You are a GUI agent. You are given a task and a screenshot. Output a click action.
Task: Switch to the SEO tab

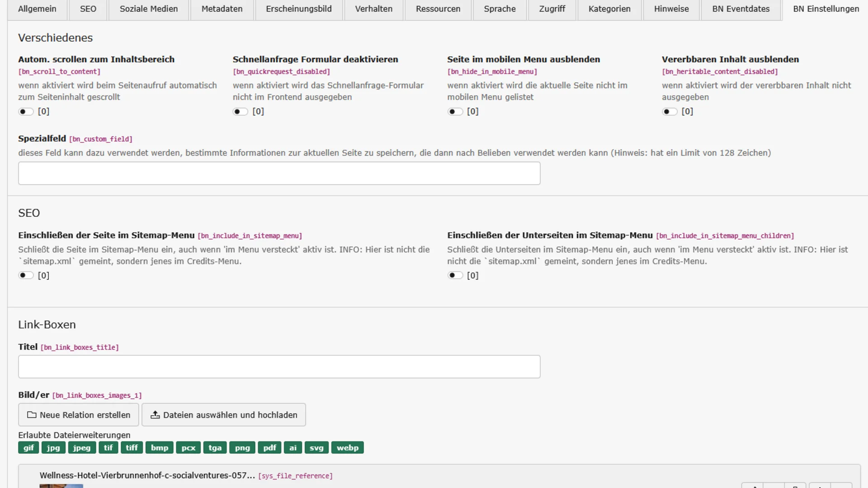pyautogui.click(x=88, y=9)
